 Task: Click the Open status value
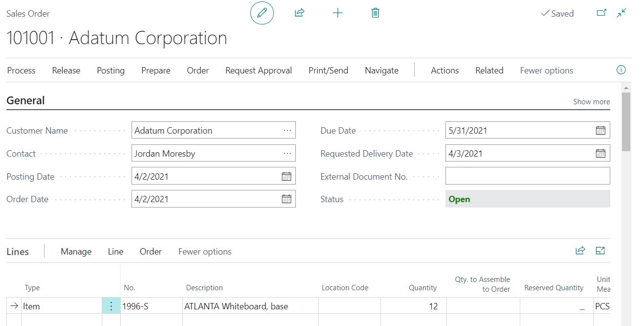(460, 199)
